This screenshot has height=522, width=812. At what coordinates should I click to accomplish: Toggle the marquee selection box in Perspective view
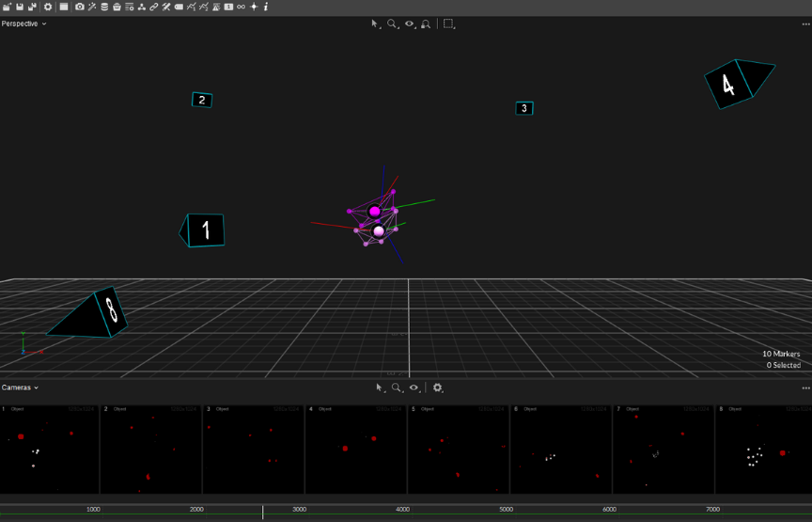[x=448, y=24]
